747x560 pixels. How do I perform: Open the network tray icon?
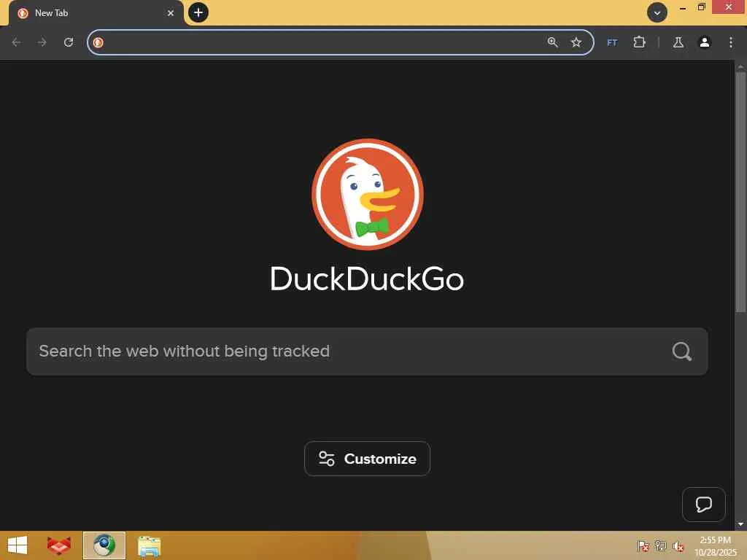pos(661,546)
